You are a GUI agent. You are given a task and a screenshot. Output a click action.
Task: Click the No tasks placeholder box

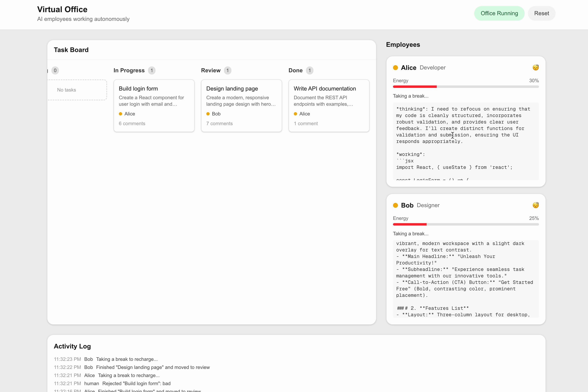tap(77, 90)
